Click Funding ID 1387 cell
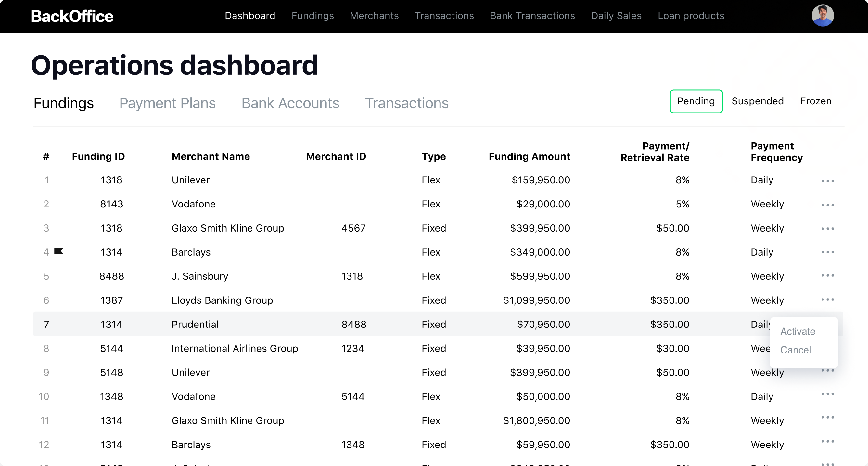The image size is (868, 466). tap(111, 300)
